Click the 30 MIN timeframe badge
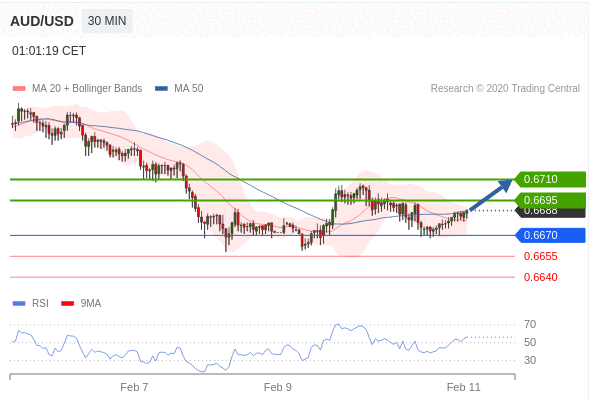The width and height of the screenshot is (594, 405). (107, 21)
